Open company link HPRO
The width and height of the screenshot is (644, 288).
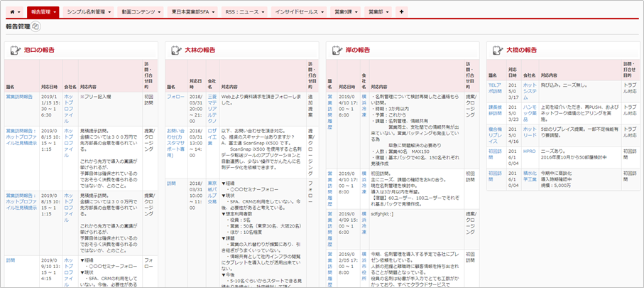click(530, 151)
